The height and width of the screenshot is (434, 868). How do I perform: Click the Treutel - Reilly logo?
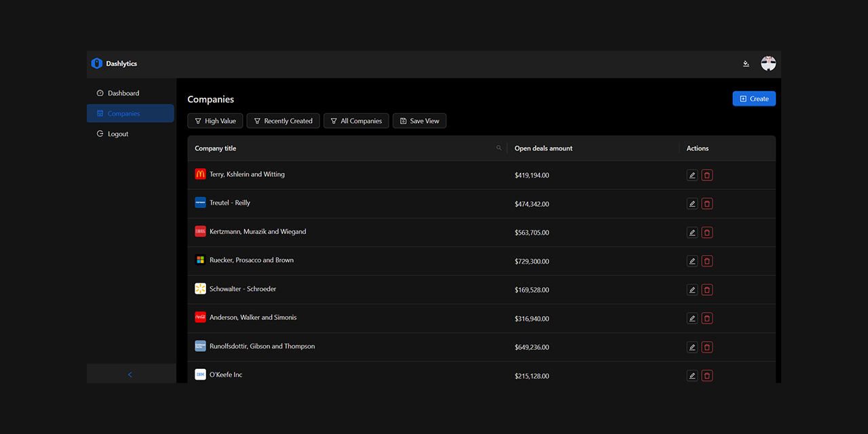[200, 203]
